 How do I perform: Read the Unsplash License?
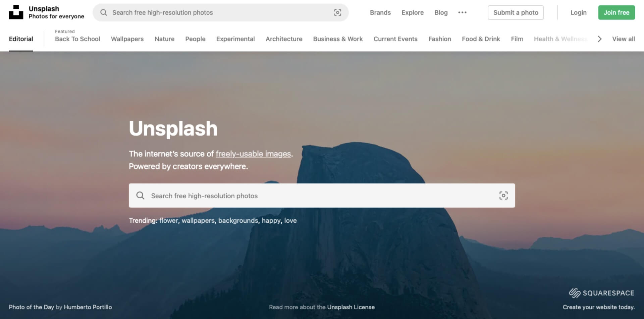(351, 307)
